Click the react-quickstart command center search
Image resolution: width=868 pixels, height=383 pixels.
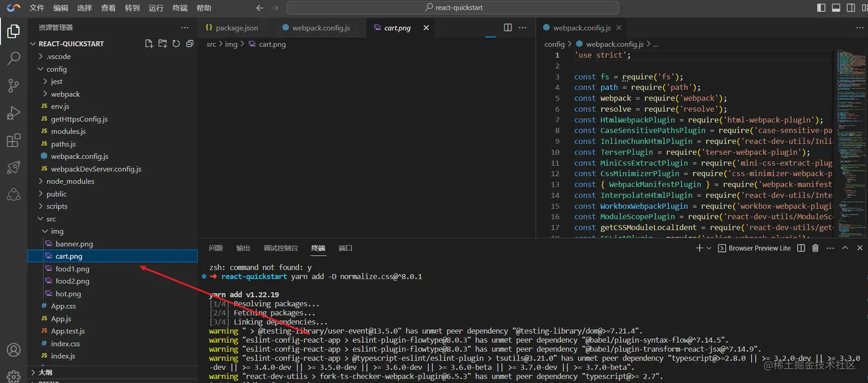453,8
